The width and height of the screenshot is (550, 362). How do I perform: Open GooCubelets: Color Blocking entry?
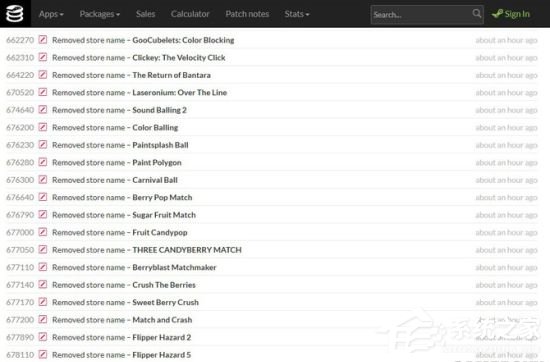click(x=183, y=40)
